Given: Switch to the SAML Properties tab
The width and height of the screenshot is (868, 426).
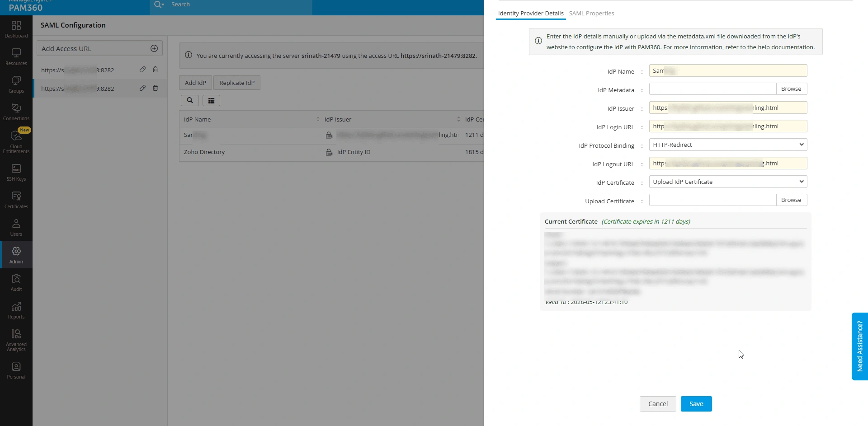Looking at the screenshot, I should click(591, 13).
